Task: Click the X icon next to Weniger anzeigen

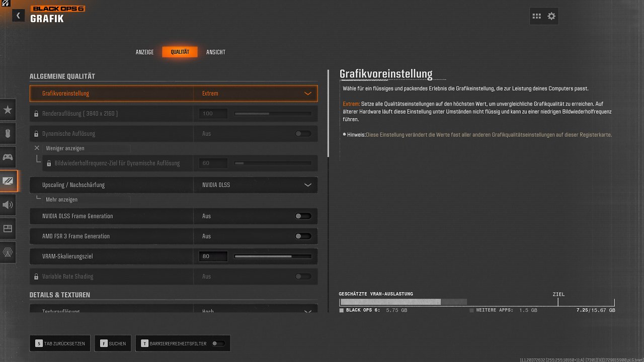Action: (x=37, y=148)
